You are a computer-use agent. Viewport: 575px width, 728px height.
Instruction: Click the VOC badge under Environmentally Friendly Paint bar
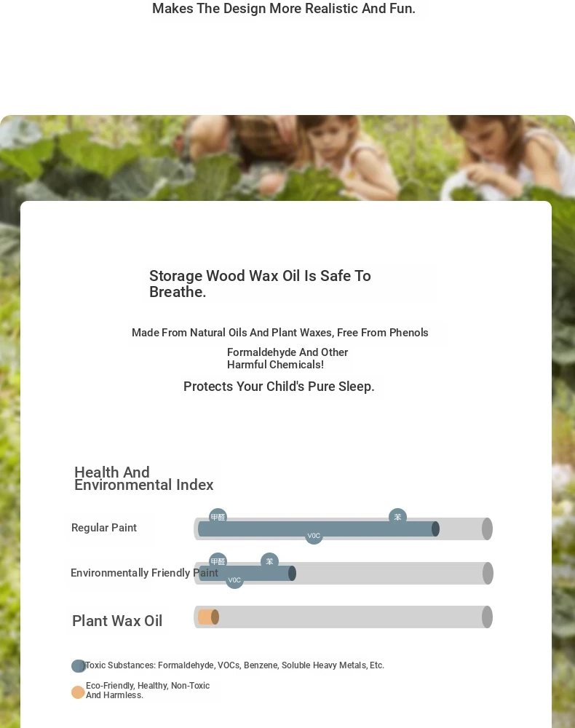[234, 580]
